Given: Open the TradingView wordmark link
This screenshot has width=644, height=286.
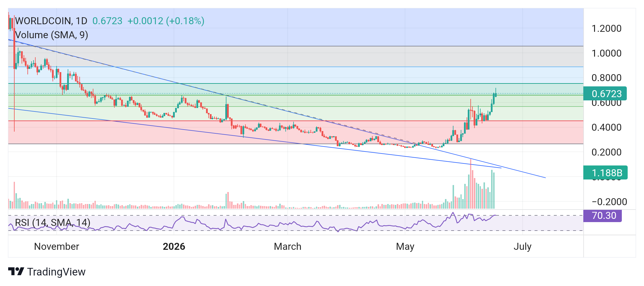Looking at the screenshot, I should [56, 272].
